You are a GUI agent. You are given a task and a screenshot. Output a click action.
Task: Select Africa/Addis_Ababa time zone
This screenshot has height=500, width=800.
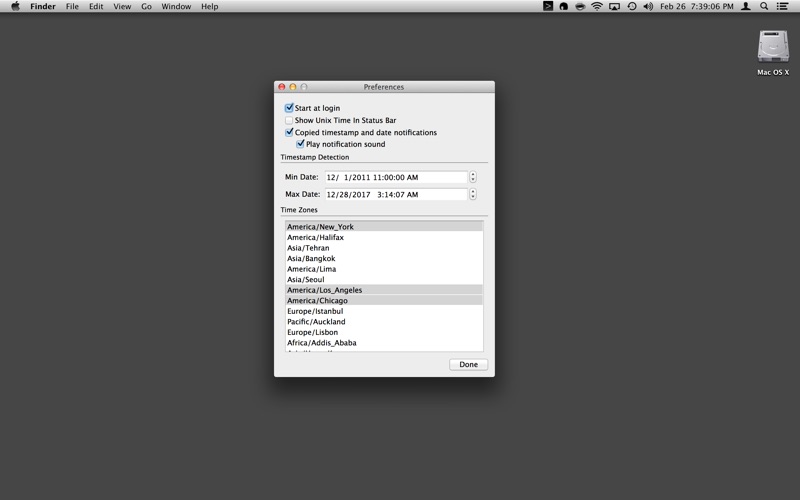pos(384,343)
